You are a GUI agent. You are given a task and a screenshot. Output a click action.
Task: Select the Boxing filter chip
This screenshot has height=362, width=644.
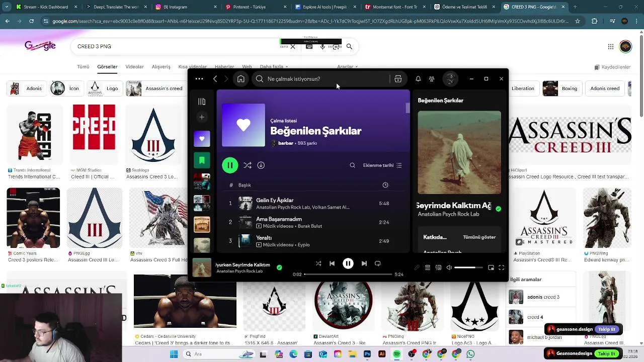[562, 88]
